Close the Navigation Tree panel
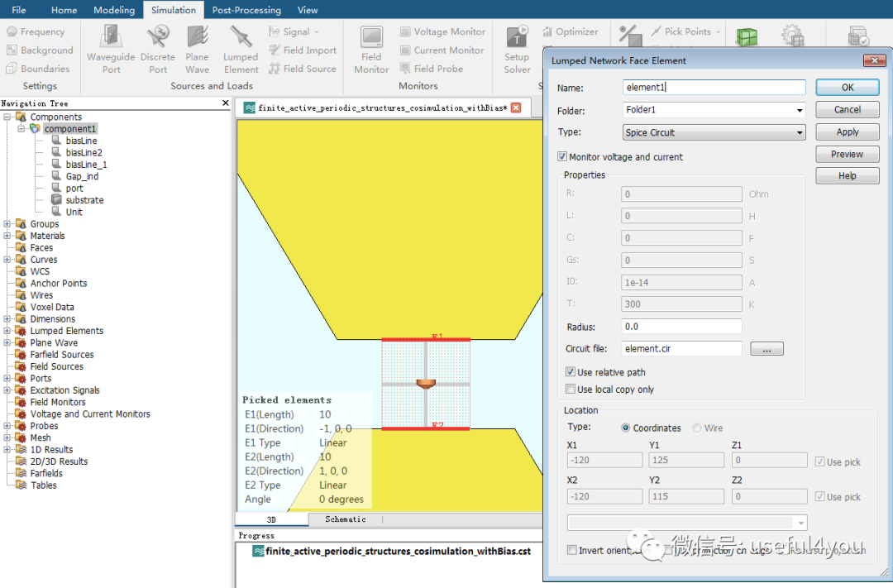Viewport: 893px width, 588px height. point(226,103)
